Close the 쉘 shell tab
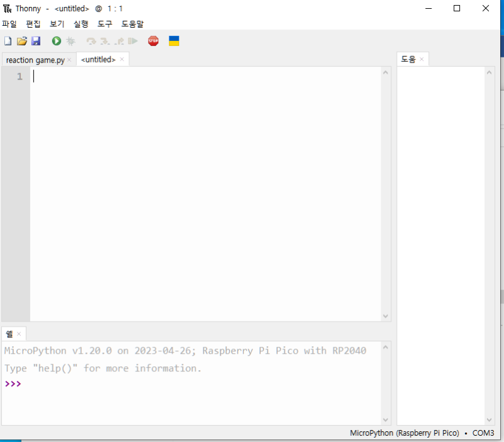Image resolution: width=504 pixels, height=442 pixels. pos(19,334)
